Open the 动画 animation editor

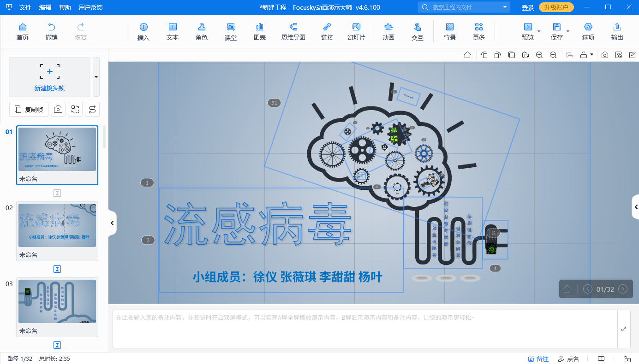(x=388, y=32)
